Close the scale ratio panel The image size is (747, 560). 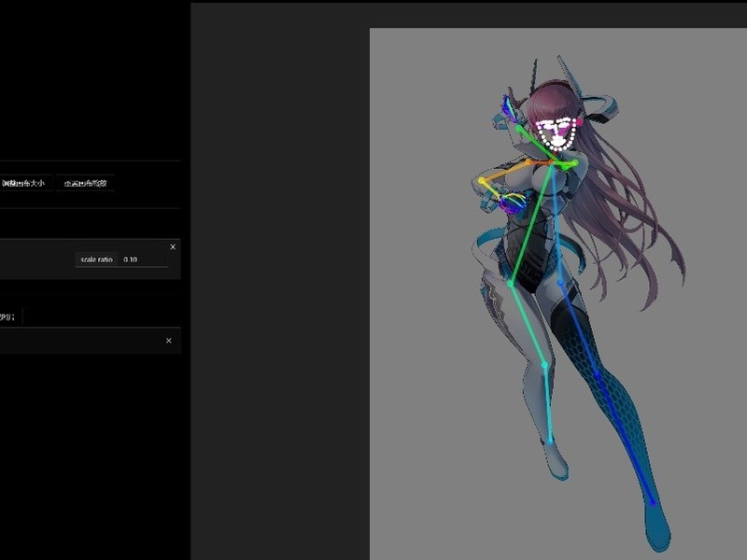(173, 246)
